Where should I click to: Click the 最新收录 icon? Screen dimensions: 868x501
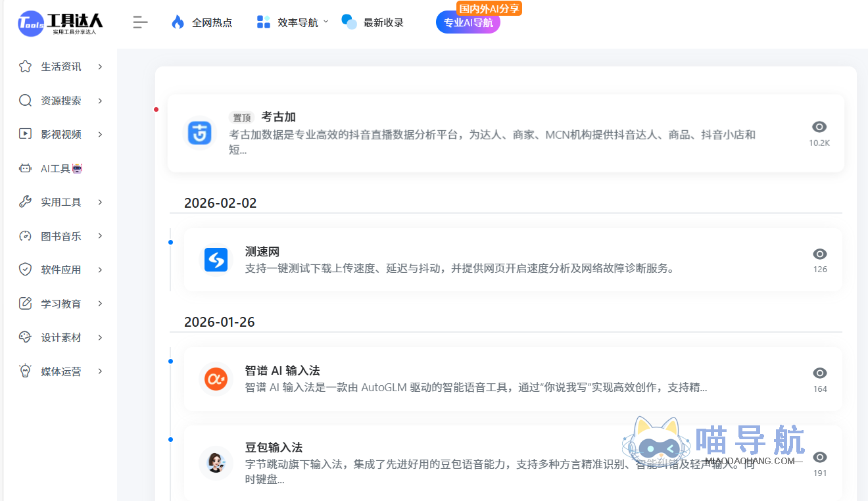click(x=348, y=22)
